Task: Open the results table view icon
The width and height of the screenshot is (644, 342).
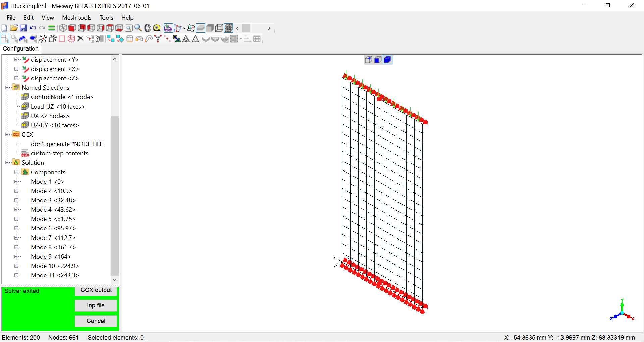Action: 257,39
